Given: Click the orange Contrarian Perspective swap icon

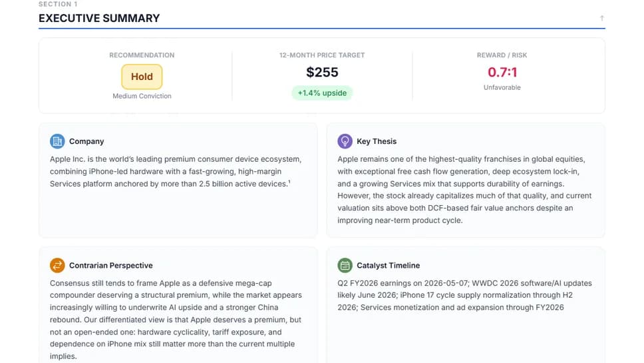Looking at the screenshot, I should [57, 265].
